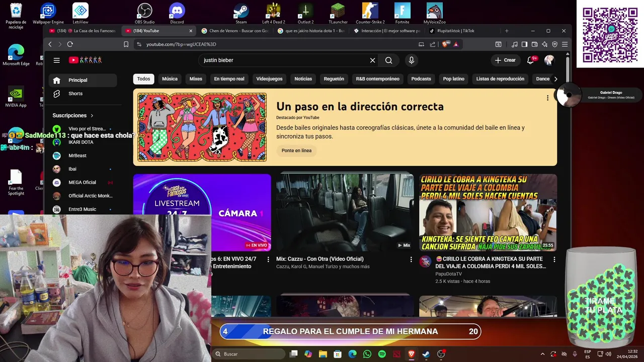The image size is (644, 362).
Task: Open the YouTube guide hamburger menu
Action: (x=56, y=60)
